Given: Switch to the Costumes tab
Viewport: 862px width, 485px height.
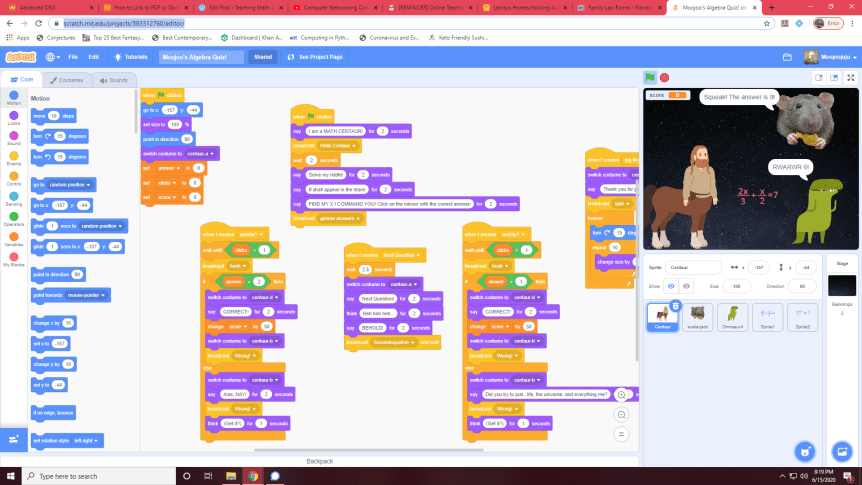Looking at the screenshot, I should pyautogui.click(x=67, y=79).
